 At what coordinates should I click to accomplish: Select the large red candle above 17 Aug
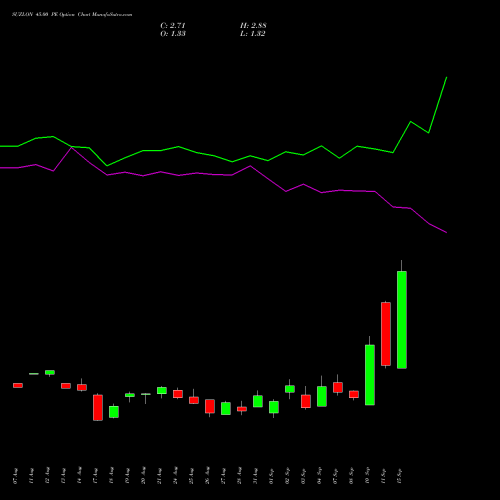[98, 408]
